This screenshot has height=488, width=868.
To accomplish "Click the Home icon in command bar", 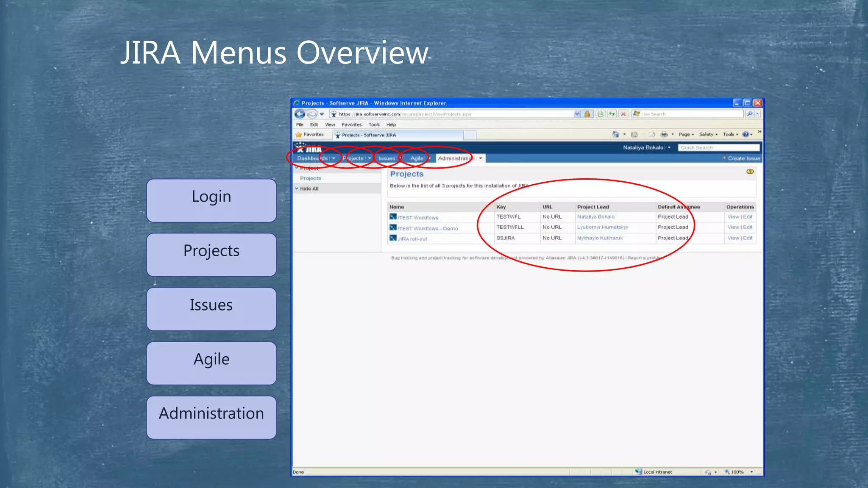I will (x=616, y=134).
